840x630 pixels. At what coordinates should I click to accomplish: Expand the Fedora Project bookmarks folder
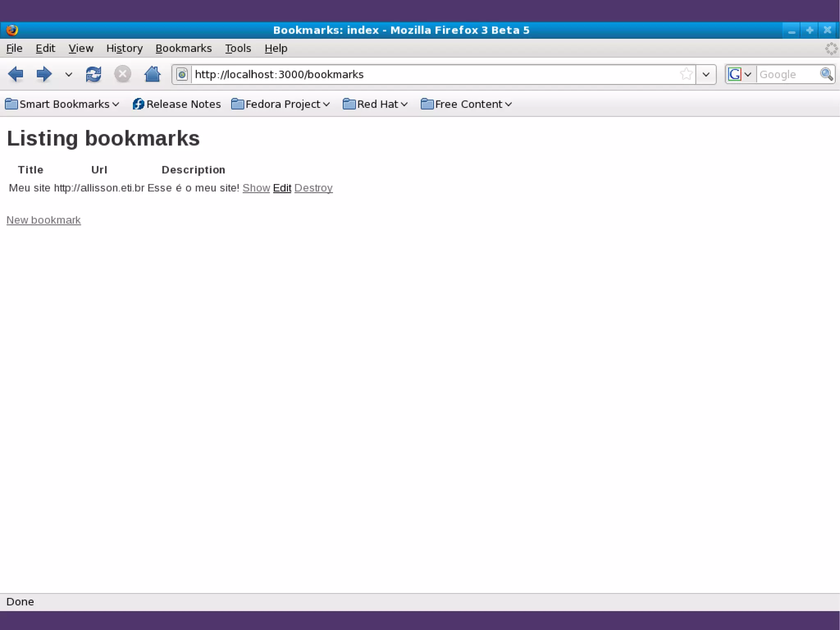click(281, 104)
